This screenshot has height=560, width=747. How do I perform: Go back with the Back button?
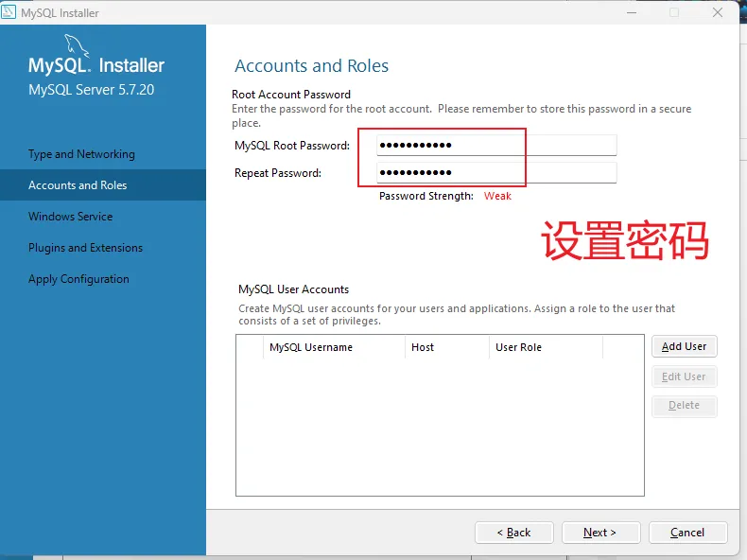[x=513, y=533]
